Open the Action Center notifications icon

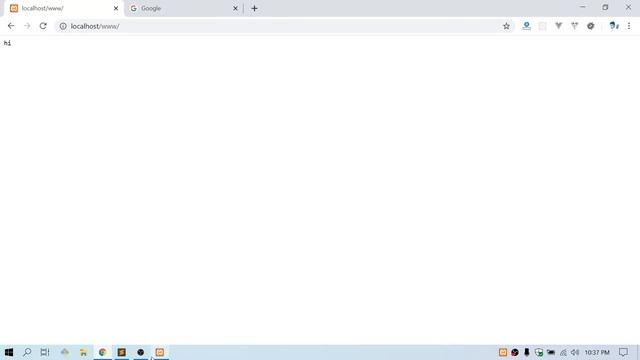(x=623, y=352)
